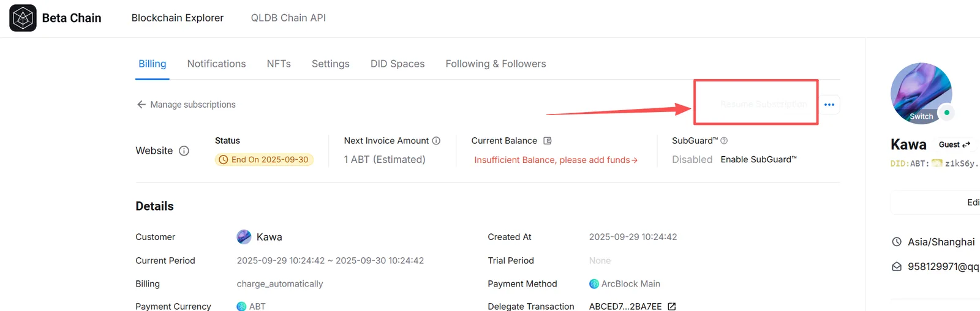This screenshot has height=311, width=980.
Task: Click the Details section heading
Action: click(x=154, y=206)
